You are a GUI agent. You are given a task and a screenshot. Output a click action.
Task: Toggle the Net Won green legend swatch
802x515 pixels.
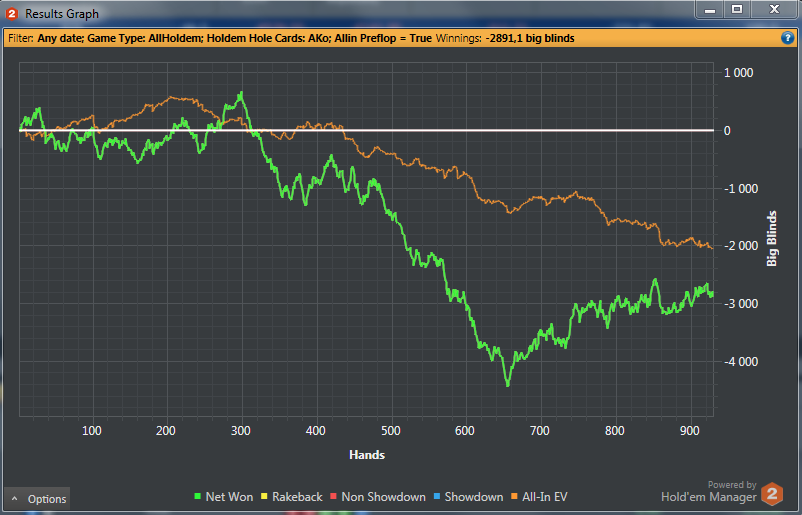(198, 497)
